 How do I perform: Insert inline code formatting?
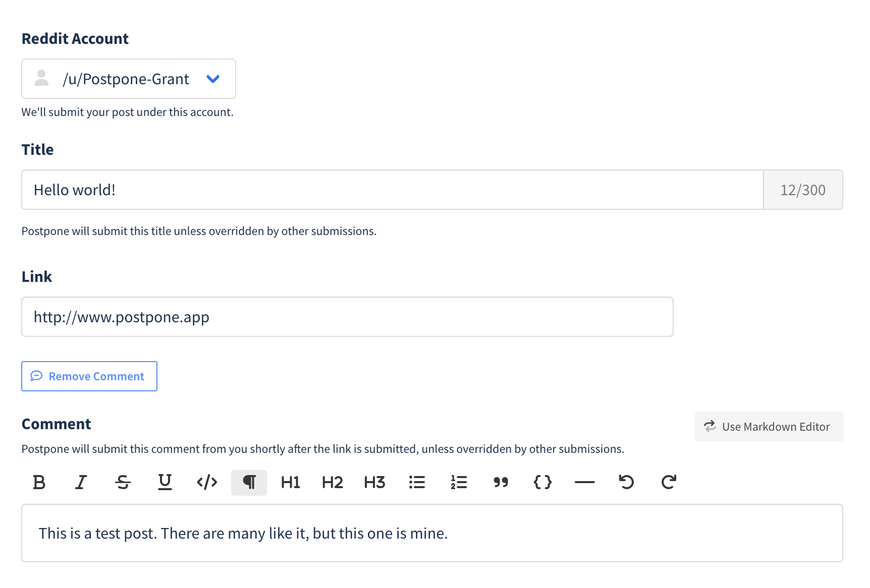(x=207, y=483)
